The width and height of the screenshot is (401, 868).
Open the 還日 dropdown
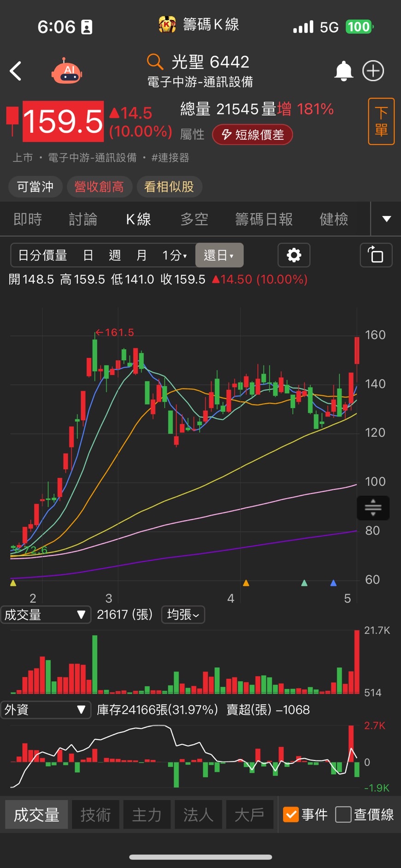[x=219, y=255]
